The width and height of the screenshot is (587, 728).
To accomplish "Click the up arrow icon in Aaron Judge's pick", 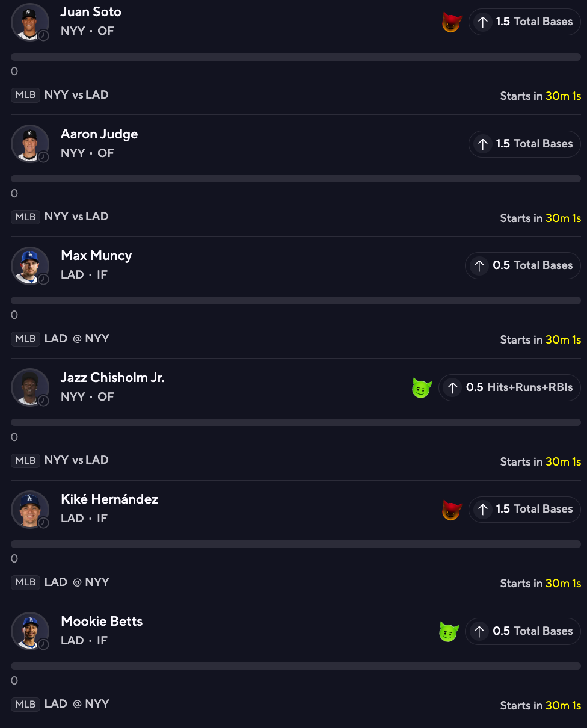I will tap(482, 144).
